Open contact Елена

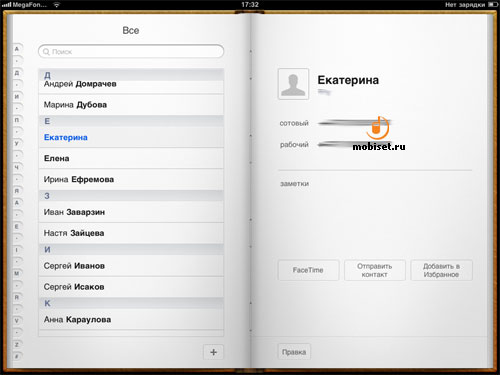pos(131,158)
